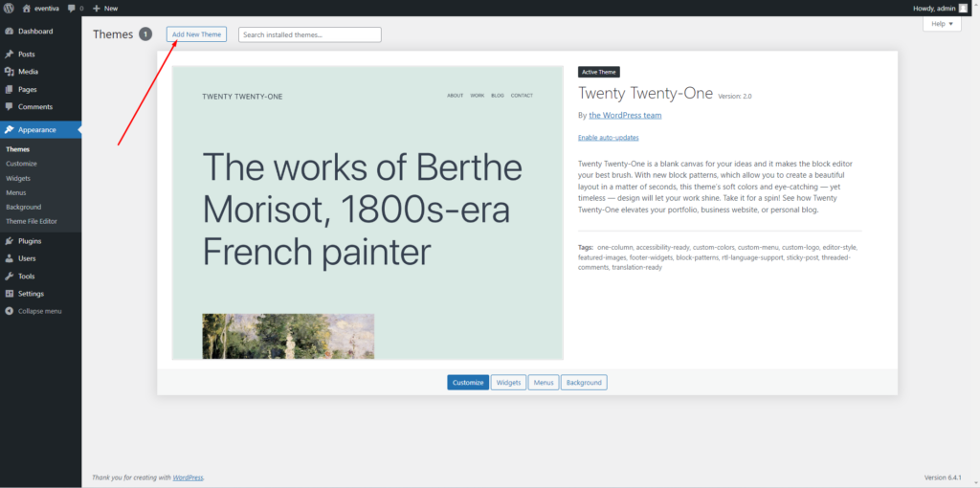980x488 pixels.
Task: Click the Twenty Twenty-One theme screenshot
Action: 367,213
